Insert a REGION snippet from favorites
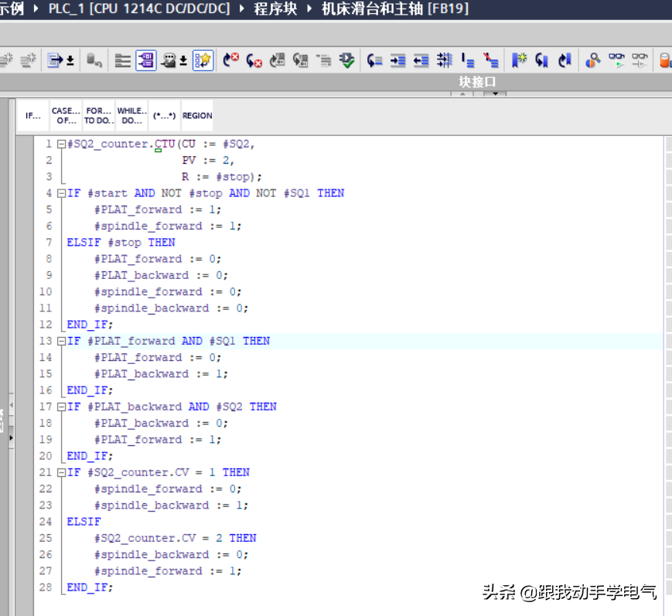 click(197, 116)
